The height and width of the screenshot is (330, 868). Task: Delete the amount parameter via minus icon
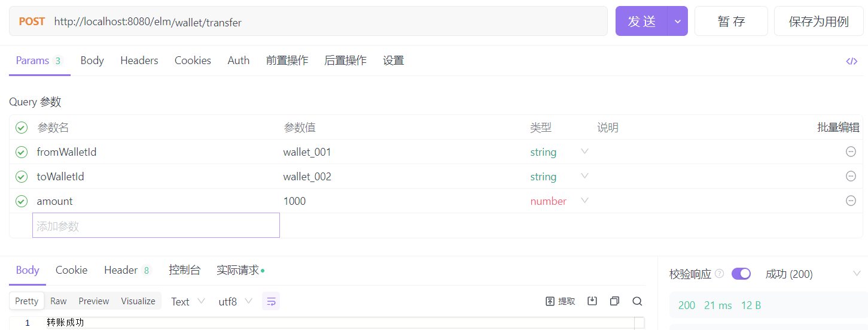tap(851, 201)
